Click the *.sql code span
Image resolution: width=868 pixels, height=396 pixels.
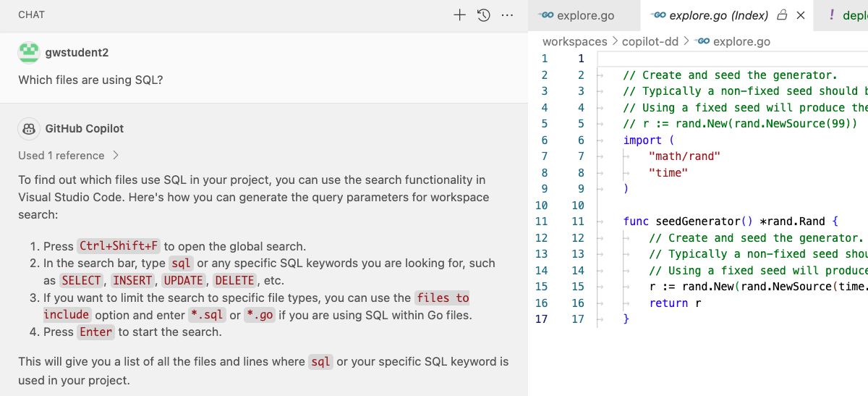click(x=207, y=315)
